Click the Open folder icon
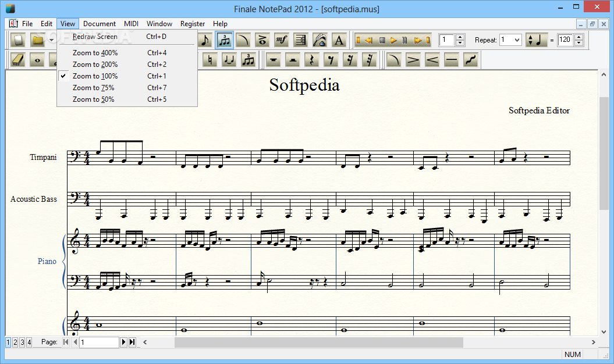 38,40
